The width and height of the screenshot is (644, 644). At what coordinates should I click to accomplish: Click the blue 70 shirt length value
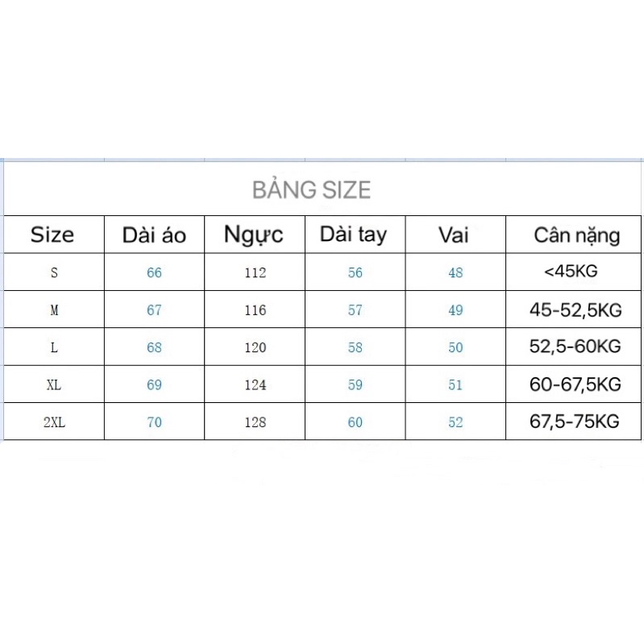point(154,422)
